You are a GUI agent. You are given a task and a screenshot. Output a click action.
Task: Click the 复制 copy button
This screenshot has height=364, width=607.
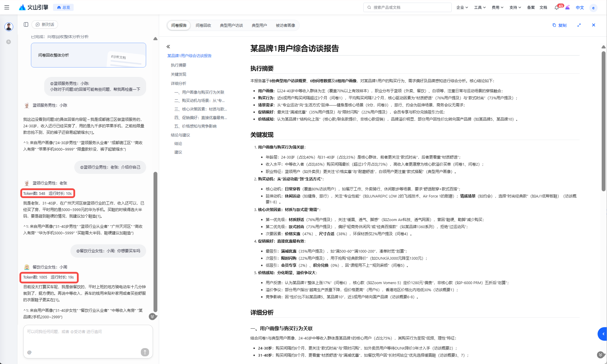click(559, 25)
